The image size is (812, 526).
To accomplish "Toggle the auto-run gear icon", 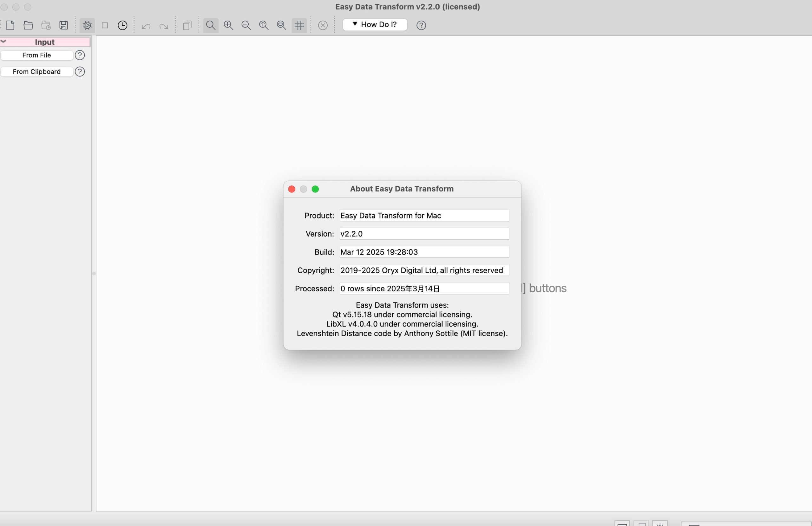I will pyautogui.click(x=87, y=25).
